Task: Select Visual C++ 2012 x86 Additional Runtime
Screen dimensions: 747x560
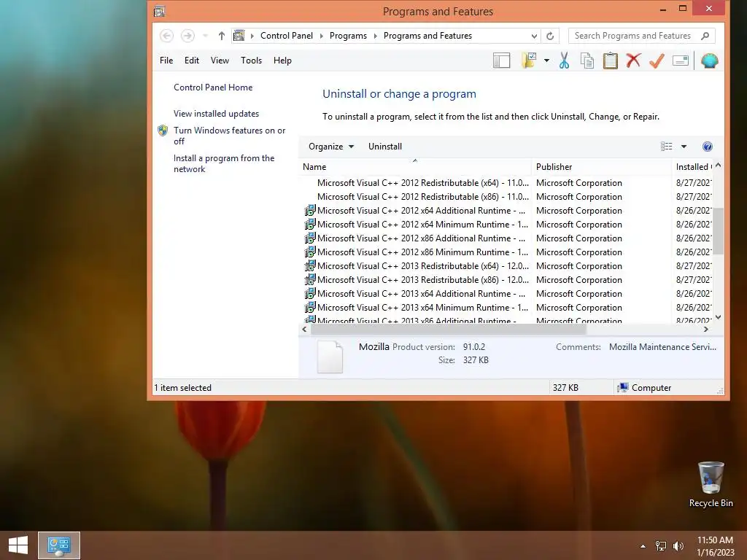Action: pyautogui.click(x=508, y=238)
